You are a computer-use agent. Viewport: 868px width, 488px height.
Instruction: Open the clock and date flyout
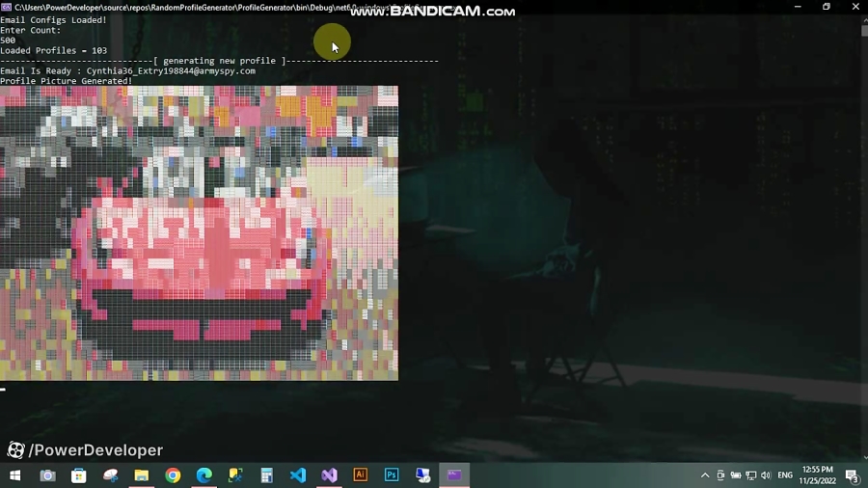point(817,475)
